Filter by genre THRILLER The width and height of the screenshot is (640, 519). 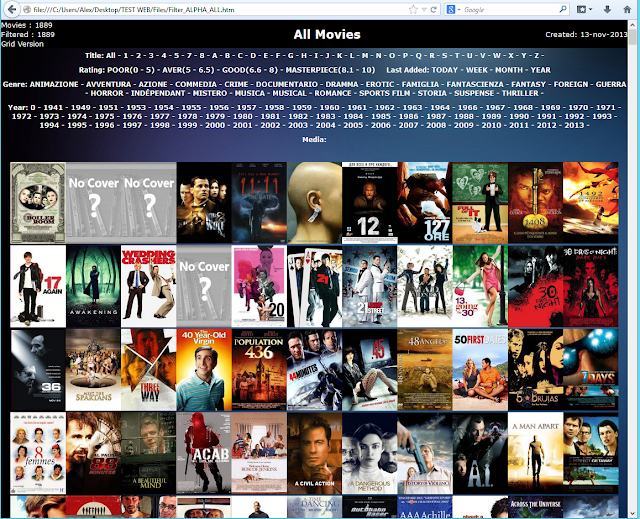tap(520, 93)
